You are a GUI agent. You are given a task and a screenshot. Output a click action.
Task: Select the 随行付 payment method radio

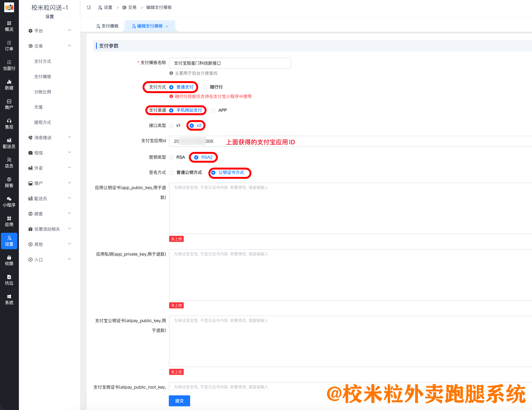click(205, 87)
